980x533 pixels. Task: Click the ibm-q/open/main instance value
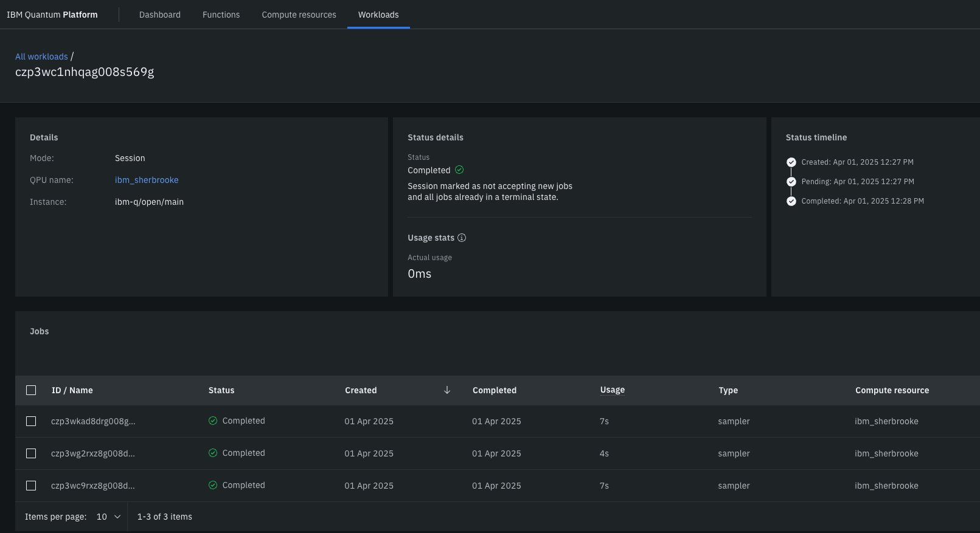149,202
